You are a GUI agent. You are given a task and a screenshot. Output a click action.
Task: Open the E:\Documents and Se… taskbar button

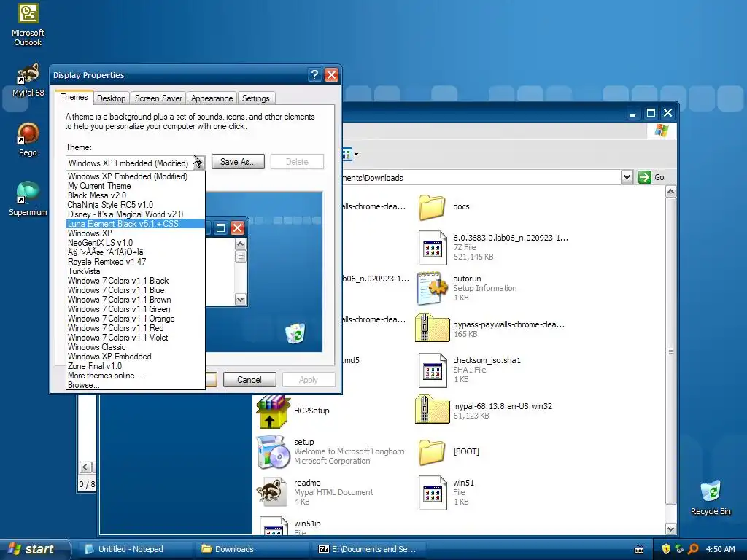point(370,549)
